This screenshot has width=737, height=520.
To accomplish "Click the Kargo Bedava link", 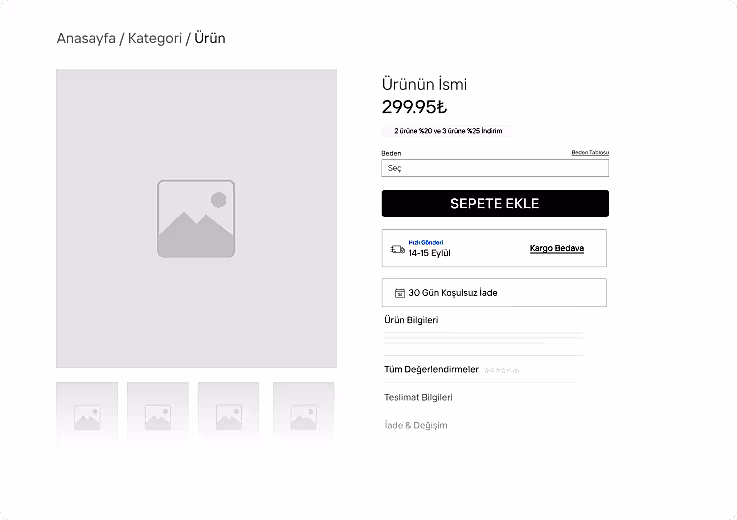I will (556, 248).
